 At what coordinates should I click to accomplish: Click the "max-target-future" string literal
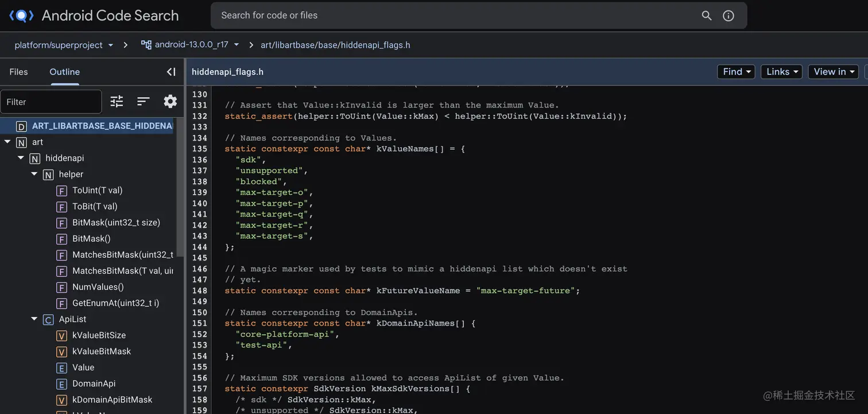click(x=525, y=291)
